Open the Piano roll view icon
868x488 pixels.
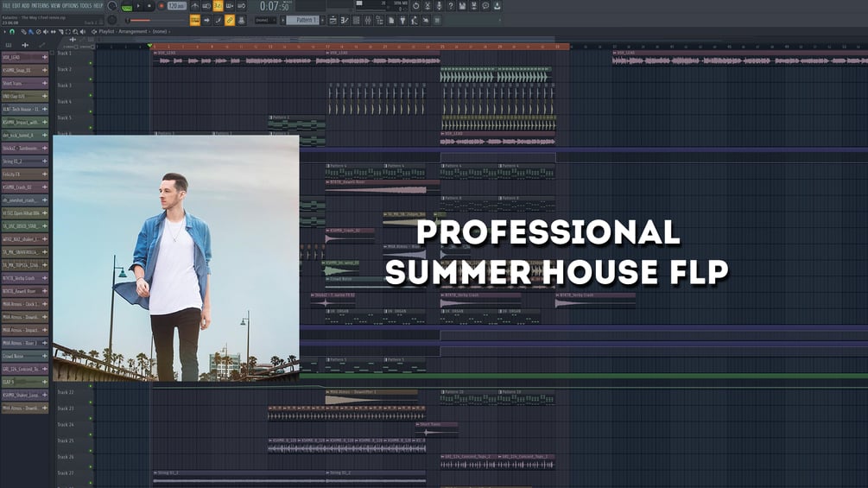(x=345, y=20)
